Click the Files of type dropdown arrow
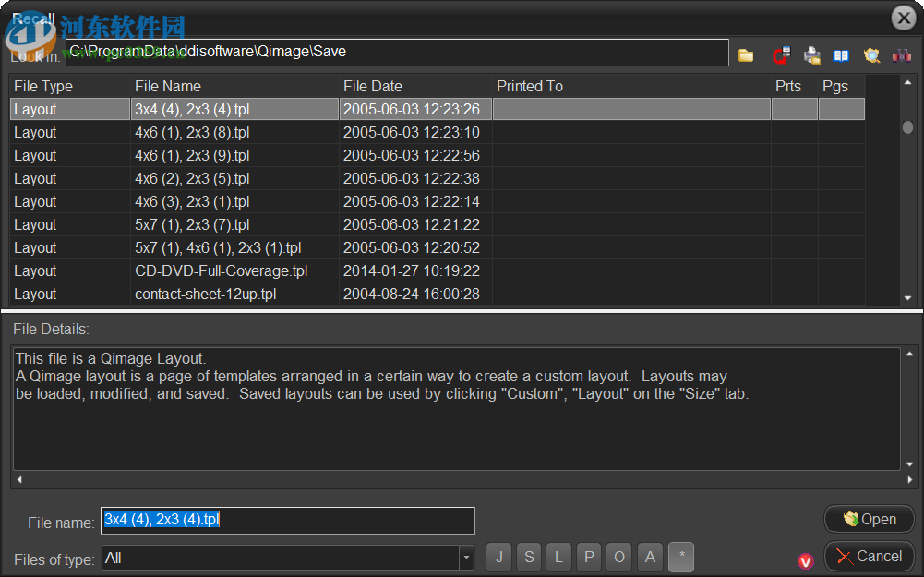 pyautogui.click(x=466, y=557)
